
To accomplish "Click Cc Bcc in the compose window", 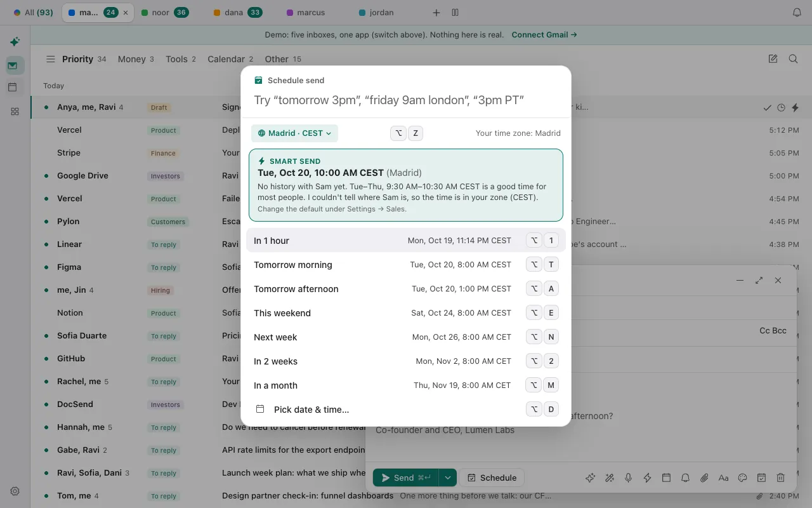I will click(x=773, y=331).
